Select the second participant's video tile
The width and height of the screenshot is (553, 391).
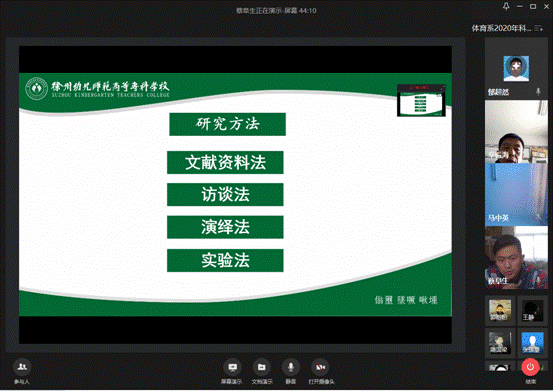516,131
